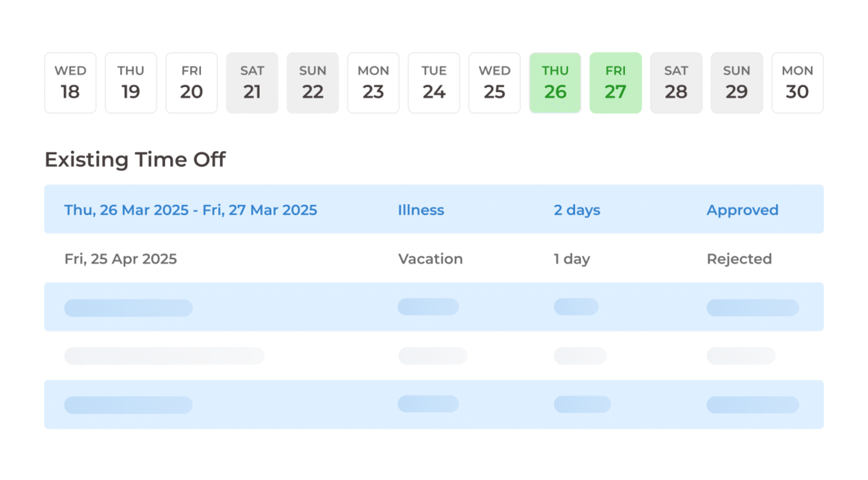Open the 26 Mar – 27 Mar time off entry
This screenshot has height=480, width=868.
pos(190,210)
